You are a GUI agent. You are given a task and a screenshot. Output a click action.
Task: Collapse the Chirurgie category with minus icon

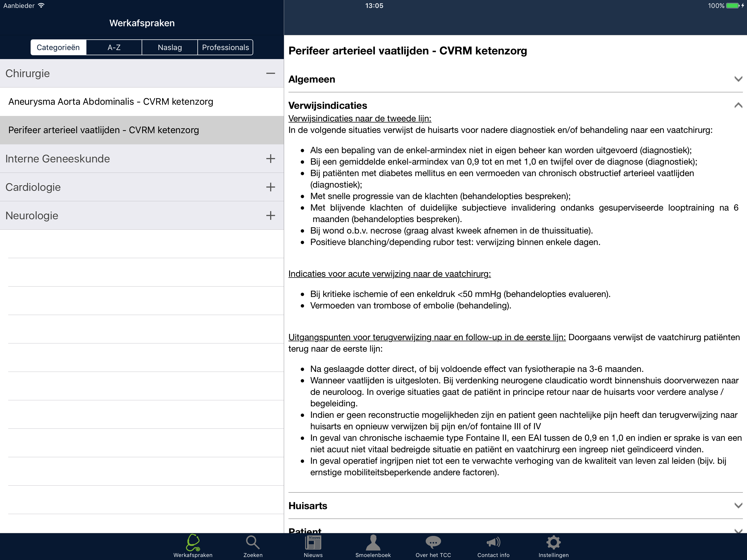pos(270,73)
